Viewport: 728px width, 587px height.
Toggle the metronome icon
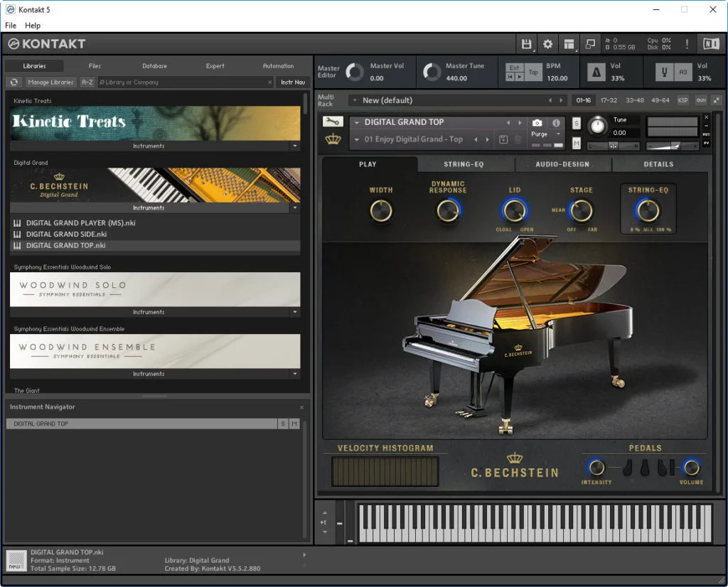(596, 72)
